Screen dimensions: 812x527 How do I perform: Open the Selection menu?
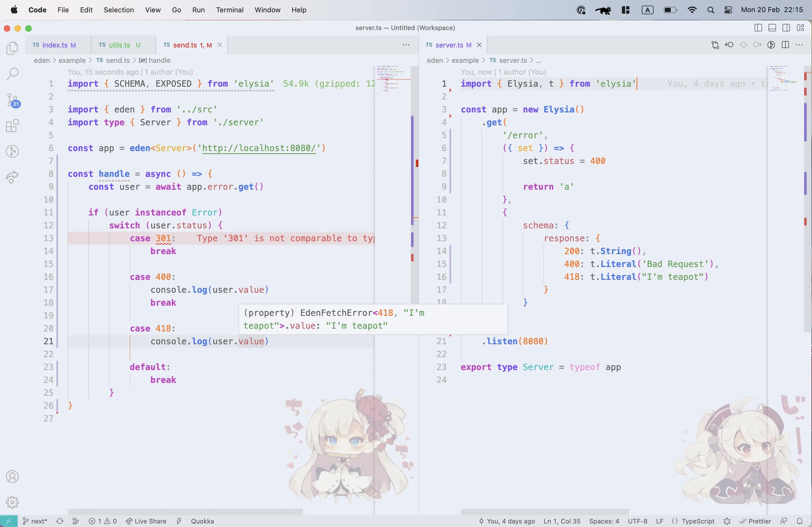pyautogui.click(x=119, y=10)
